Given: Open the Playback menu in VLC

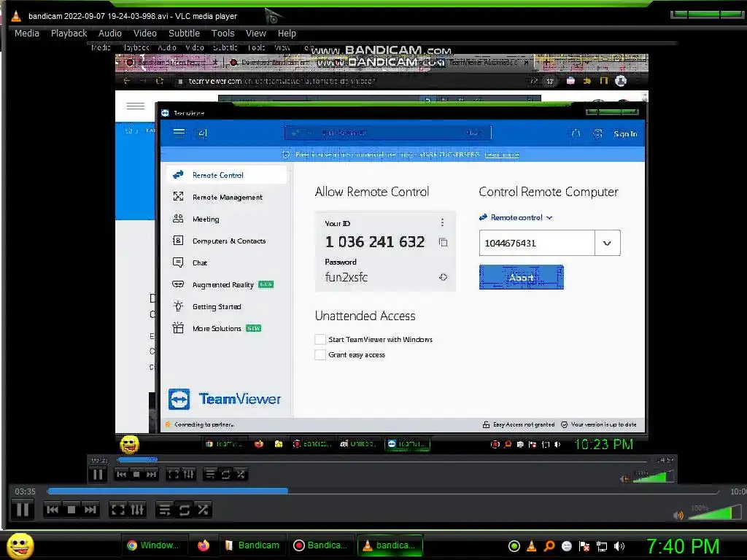Looking at the screenshot, I should pos(69,34).
